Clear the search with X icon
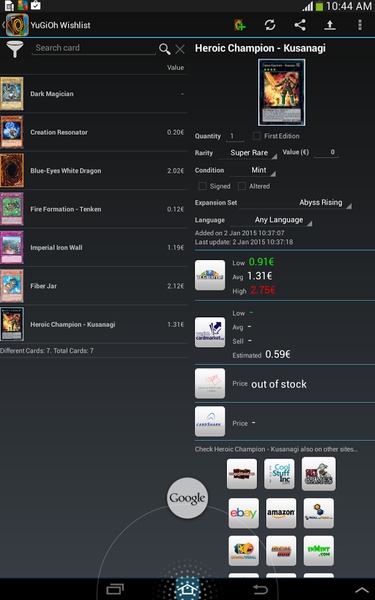 click(x=180, y=49)
